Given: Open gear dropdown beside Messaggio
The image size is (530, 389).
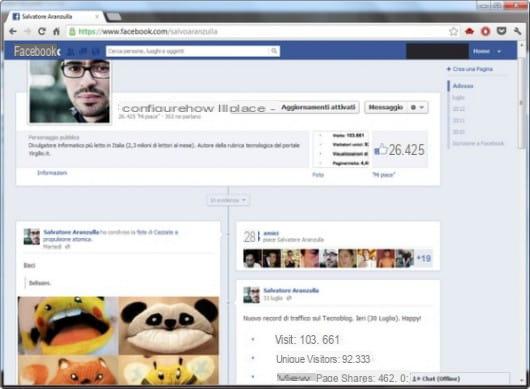Looking at the screenshot, I should (417, 107).
